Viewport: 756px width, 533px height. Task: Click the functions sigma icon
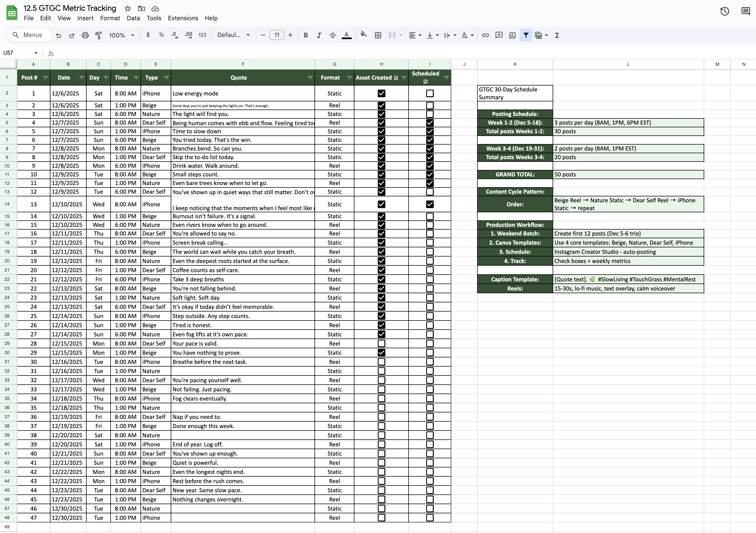(x=557, y=35)
